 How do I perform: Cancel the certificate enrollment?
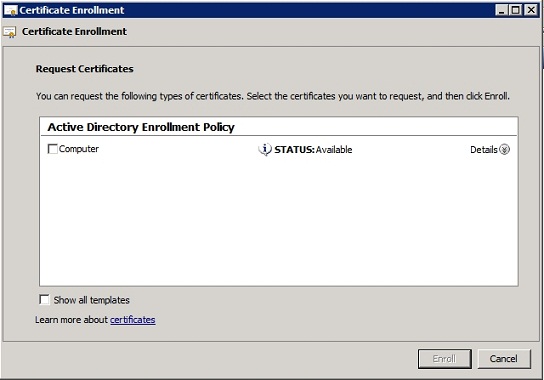click(504, 358)
